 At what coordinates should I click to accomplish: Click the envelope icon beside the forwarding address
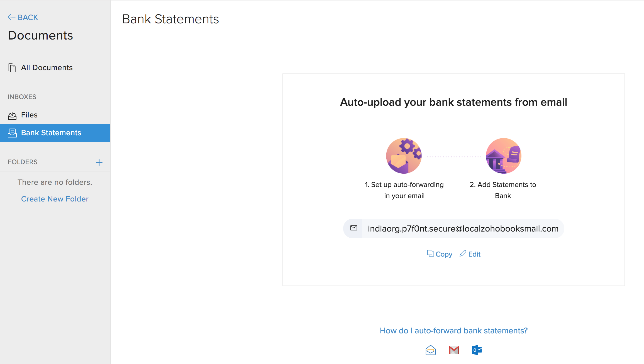[354, 228]
